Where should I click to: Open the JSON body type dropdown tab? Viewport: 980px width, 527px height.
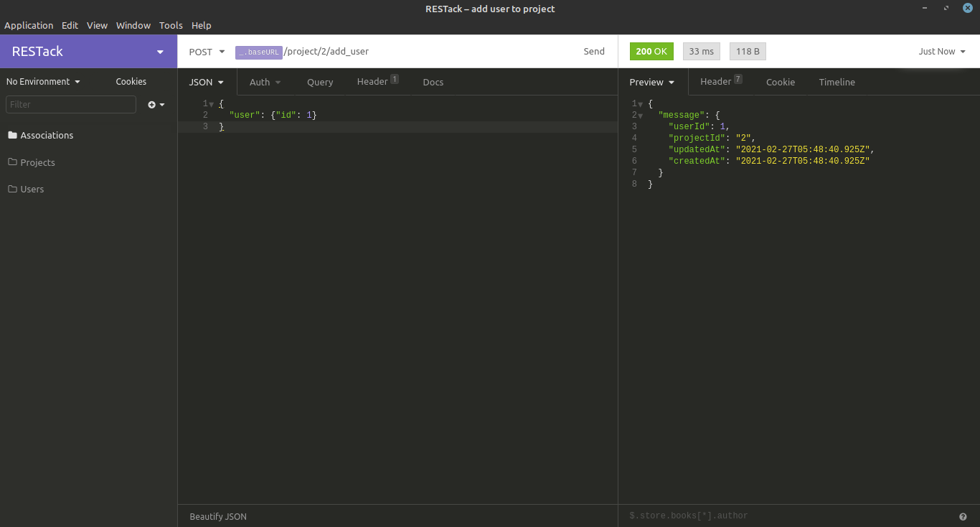click(207, 82)
